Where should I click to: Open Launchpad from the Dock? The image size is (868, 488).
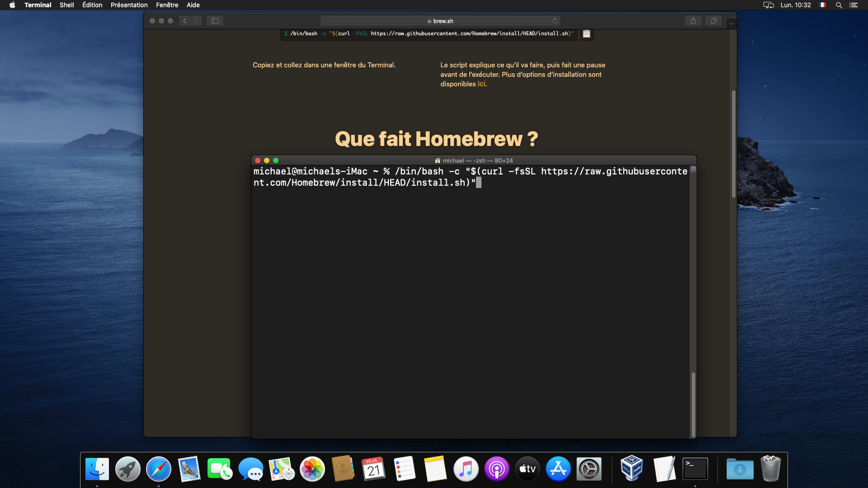[x=128, y=469]
